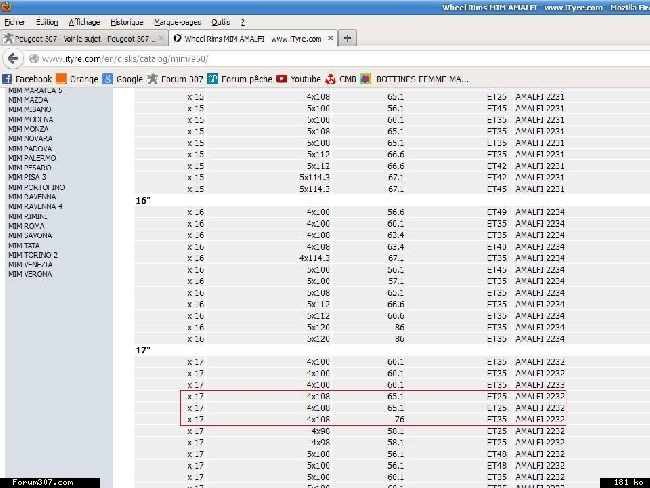Open the Orange bookmark
Image resolution: width=650 pixels, height=488 pixels.
click(x=77, y=79)
